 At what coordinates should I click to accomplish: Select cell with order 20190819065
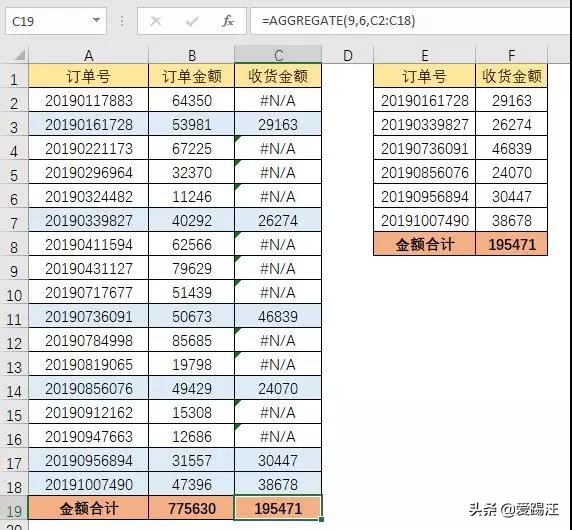(89, 365)
